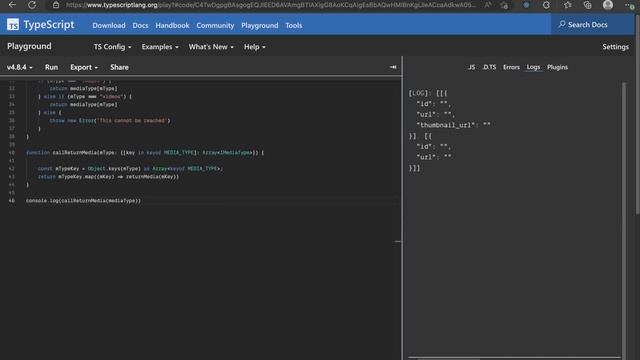640x360 pixels.
Task: Reload the page with the refresh icon
Action: (32, 5)
